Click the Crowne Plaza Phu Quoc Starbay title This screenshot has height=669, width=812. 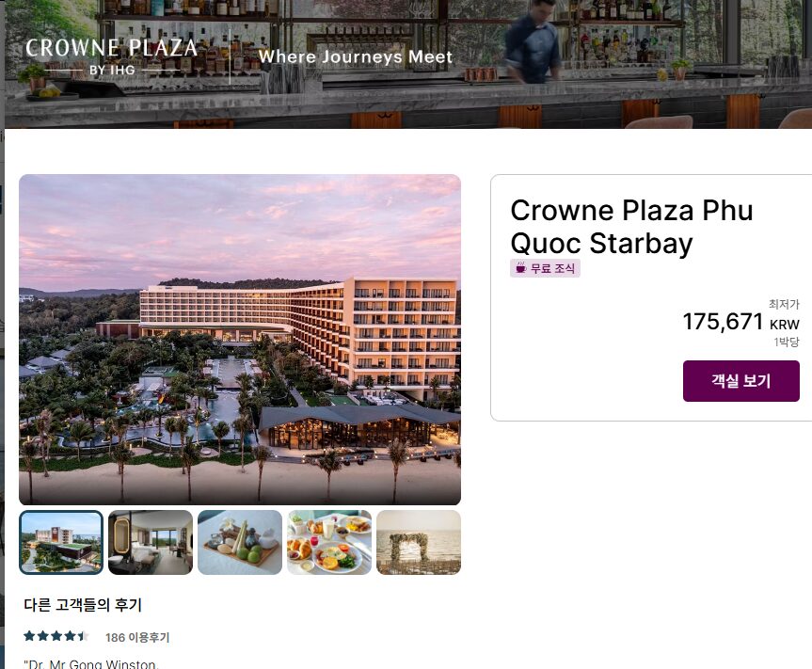pyautogui.click(x=631, y=227)
